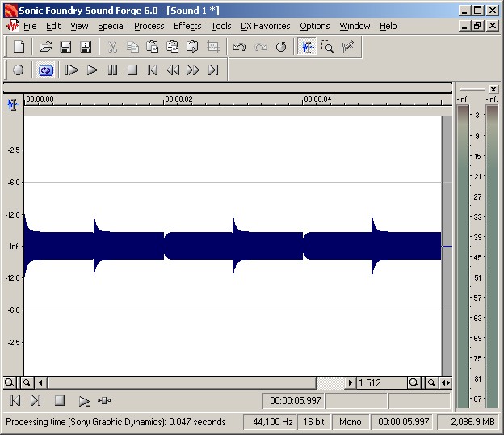Close the play meters panel
The image size is (504, 435).
(493, 89)
